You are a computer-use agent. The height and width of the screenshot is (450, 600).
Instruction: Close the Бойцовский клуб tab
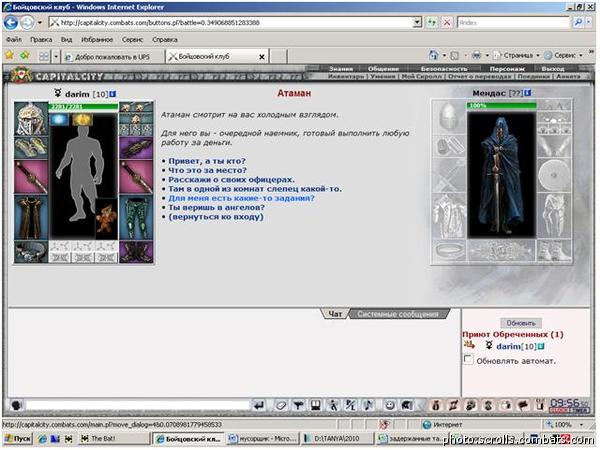tap(262, 57)
